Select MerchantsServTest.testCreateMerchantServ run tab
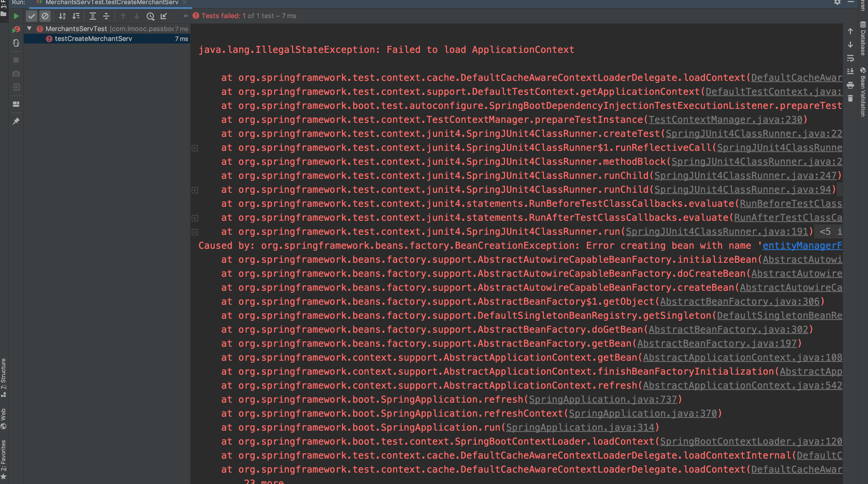The width and height of the screenshot is (868, 484). 111,3
